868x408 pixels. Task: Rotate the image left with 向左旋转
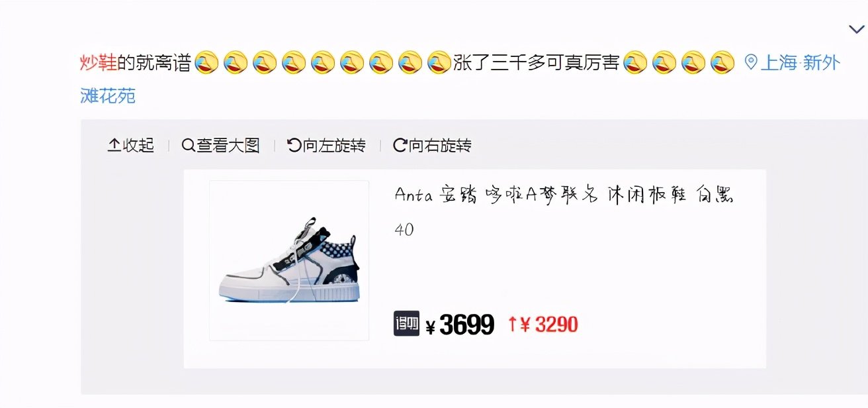(327, 145)
